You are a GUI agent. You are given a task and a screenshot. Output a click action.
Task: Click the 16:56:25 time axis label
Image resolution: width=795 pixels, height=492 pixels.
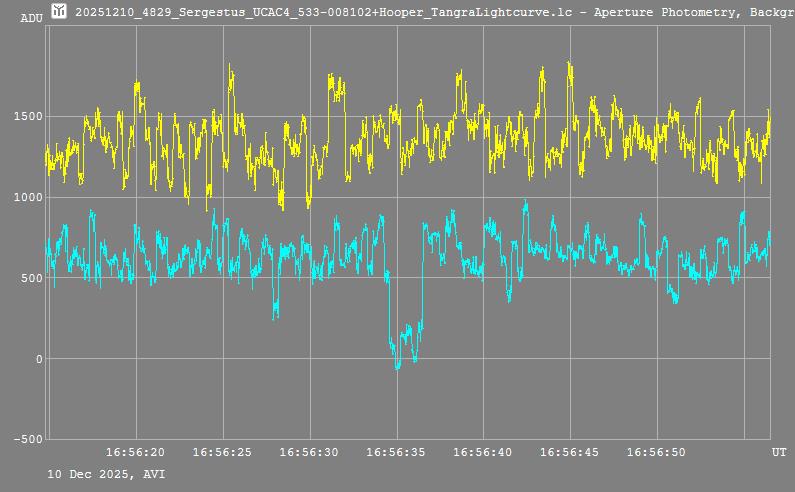(223, 453)
